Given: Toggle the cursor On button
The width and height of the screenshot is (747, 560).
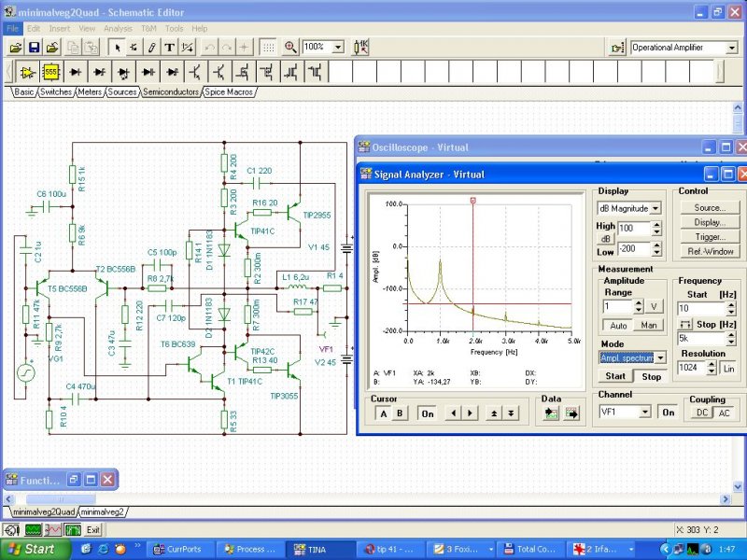Looking at the screenshot, I should tap(428, 413).
